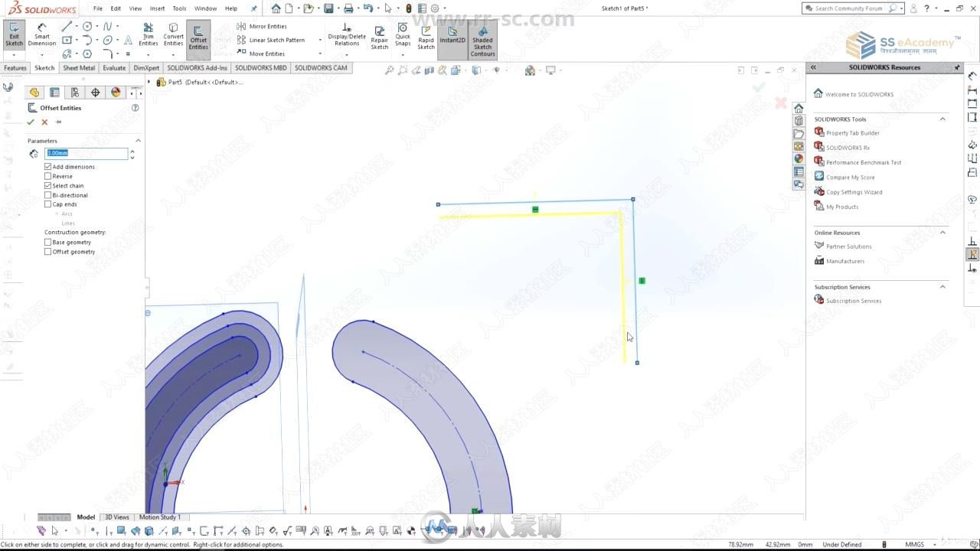
Task: Open the Options gear icon
Action: pos(435,8)
